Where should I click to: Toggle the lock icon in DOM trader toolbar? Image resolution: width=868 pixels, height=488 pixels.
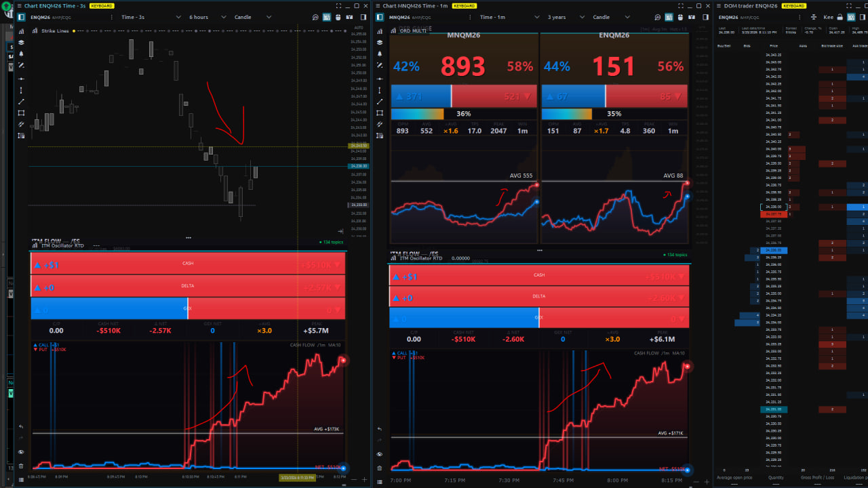839,17
